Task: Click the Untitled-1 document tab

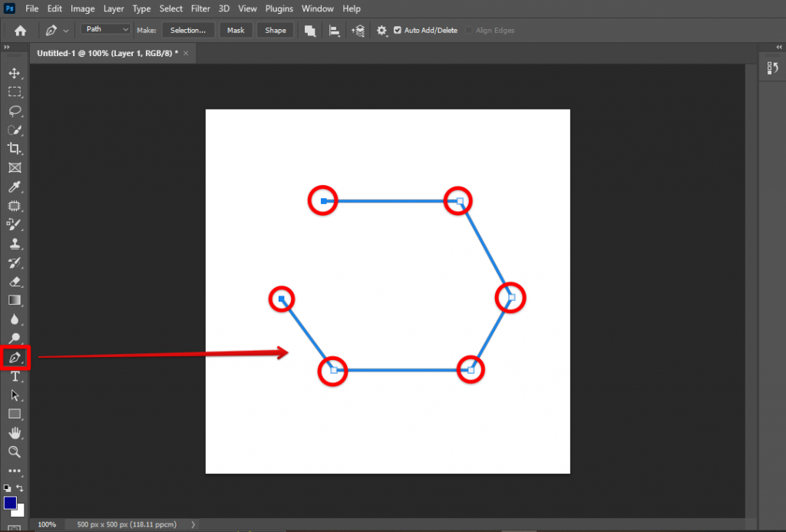Action: click(x=107, y=53)
